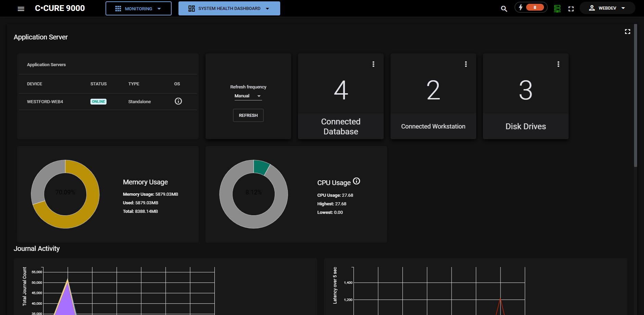Open Connected Database card options menu
The image size is (644, 315).
[x=373, y=64]
